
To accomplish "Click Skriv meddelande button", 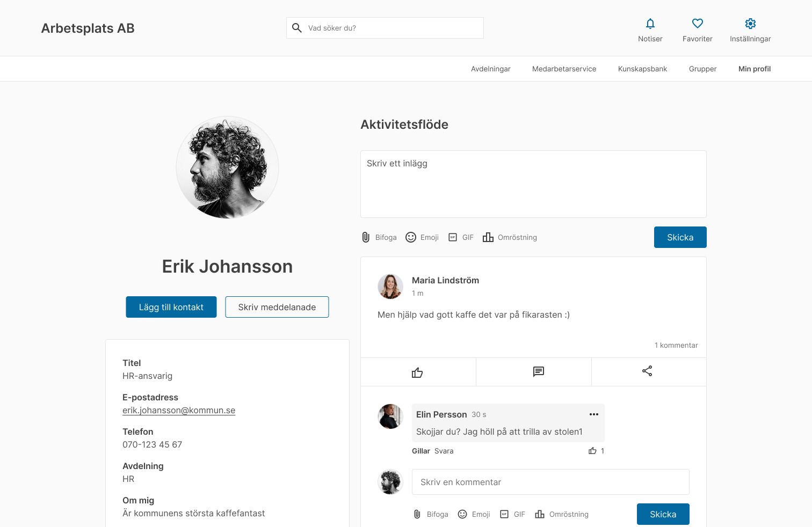I will (277, 307).
